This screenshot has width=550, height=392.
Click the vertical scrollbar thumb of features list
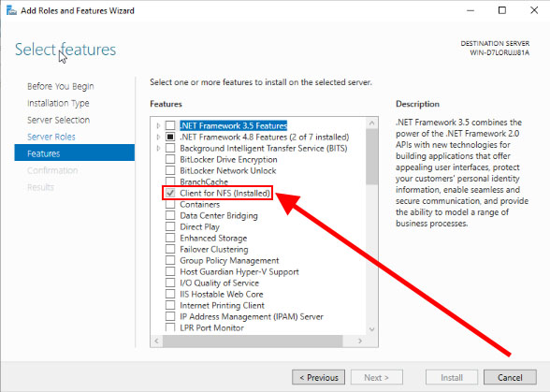pos(372,157)
